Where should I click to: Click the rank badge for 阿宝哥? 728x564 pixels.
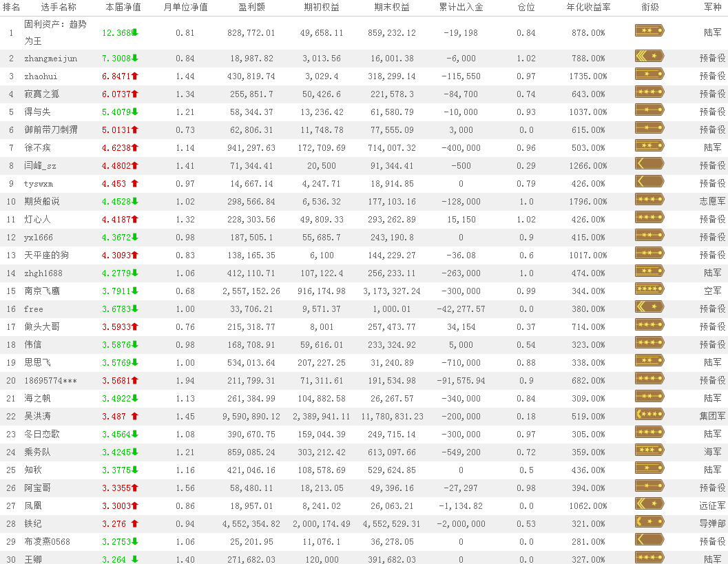[649, 486]
